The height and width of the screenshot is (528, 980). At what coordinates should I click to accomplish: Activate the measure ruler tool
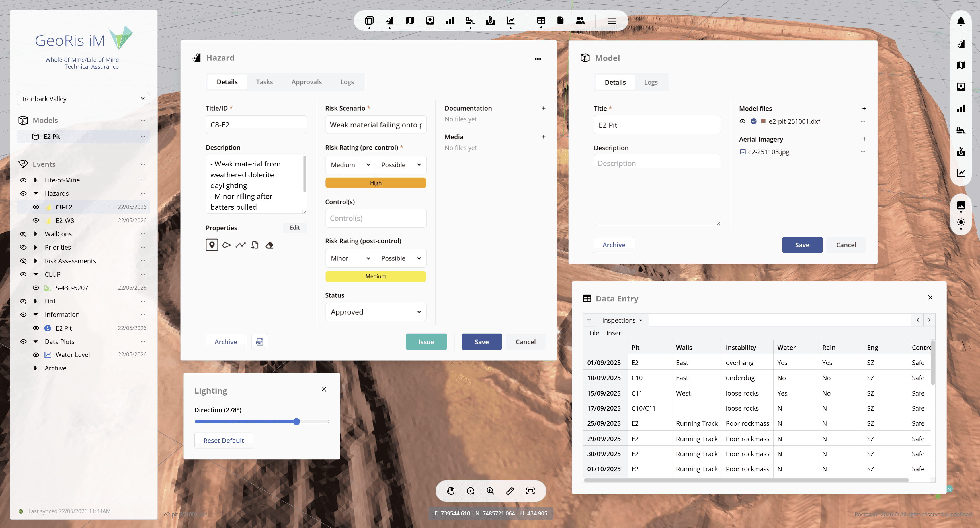pyautogui.click(x=510, y=491)
